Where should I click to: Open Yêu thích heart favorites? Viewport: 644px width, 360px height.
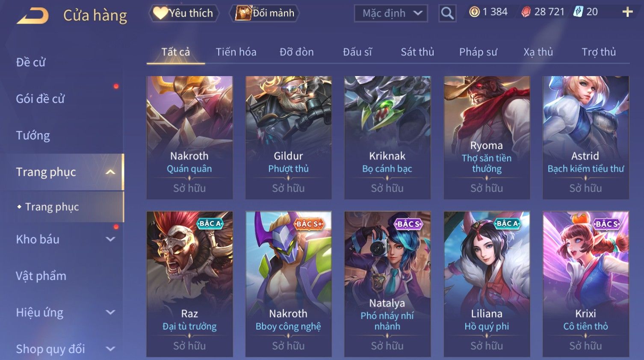click(x=184, y=13)
